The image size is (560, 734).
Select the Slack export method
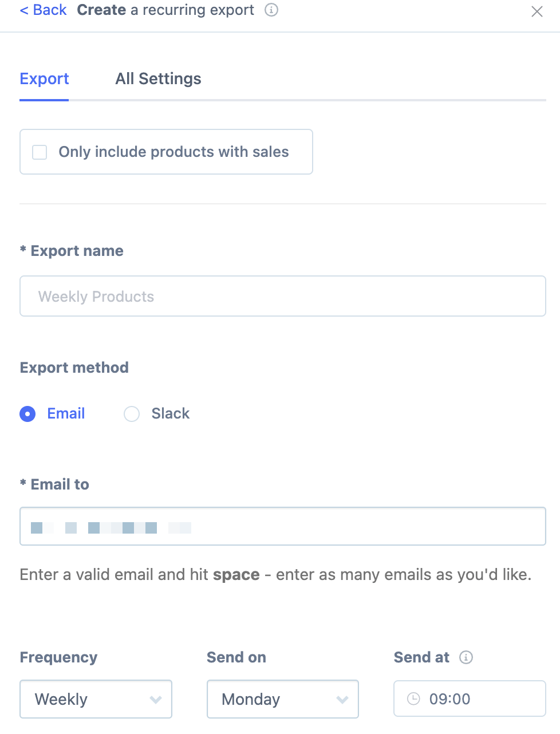(132, 413)
